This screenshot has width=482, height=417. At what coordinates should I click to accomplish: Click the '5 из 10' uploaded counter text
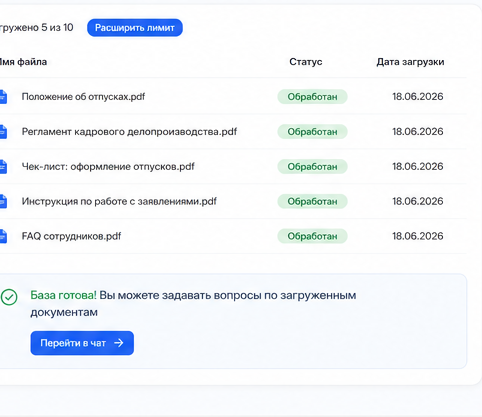(x=57, y=27)
